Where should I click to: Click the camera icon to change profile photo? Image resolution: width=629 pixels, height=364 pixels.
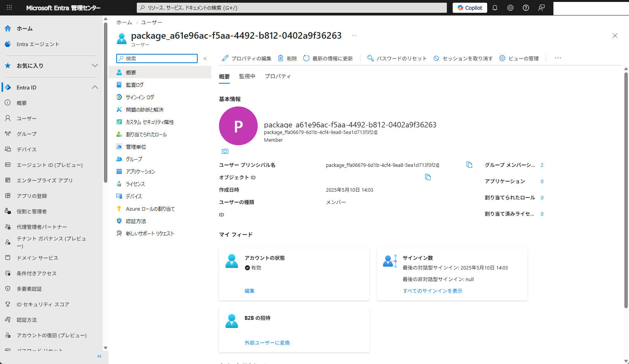coord(225,151)
